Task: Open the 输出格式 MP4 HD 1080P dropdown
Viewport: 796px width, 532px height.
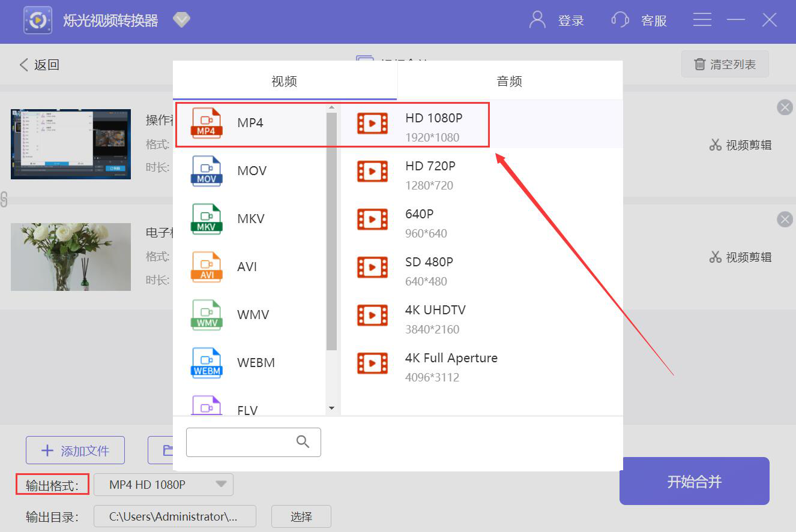Action: pyautogui.click(x=163, y=485)
